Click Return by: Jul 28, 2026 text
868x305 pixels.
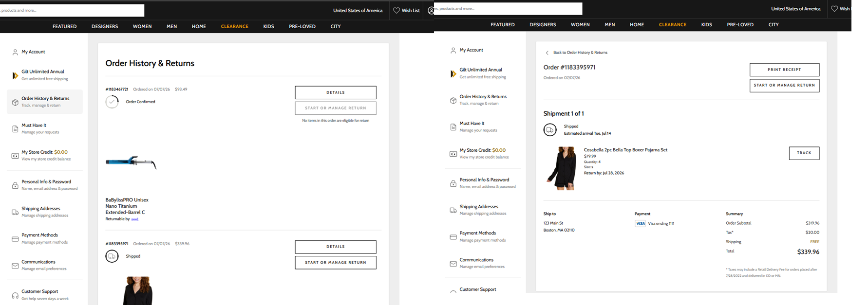pyautogui.click(x=604, y=173)
